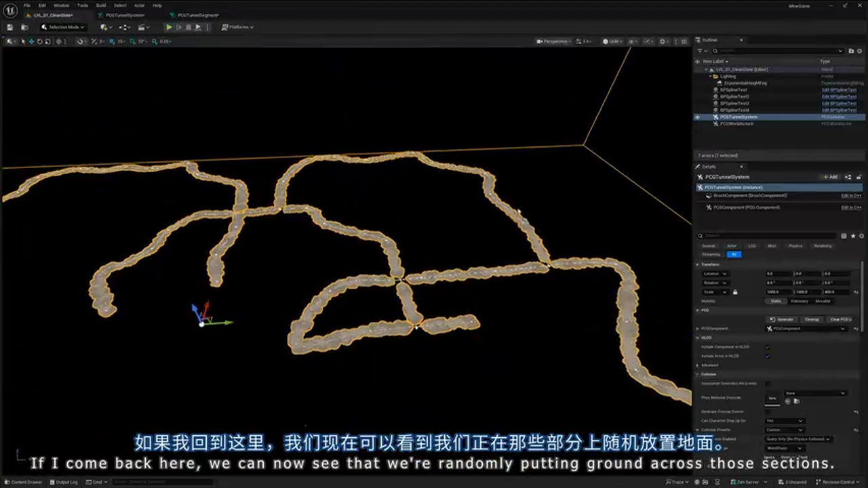Switch to the Physics filter tab in Details

click(795, 246)
